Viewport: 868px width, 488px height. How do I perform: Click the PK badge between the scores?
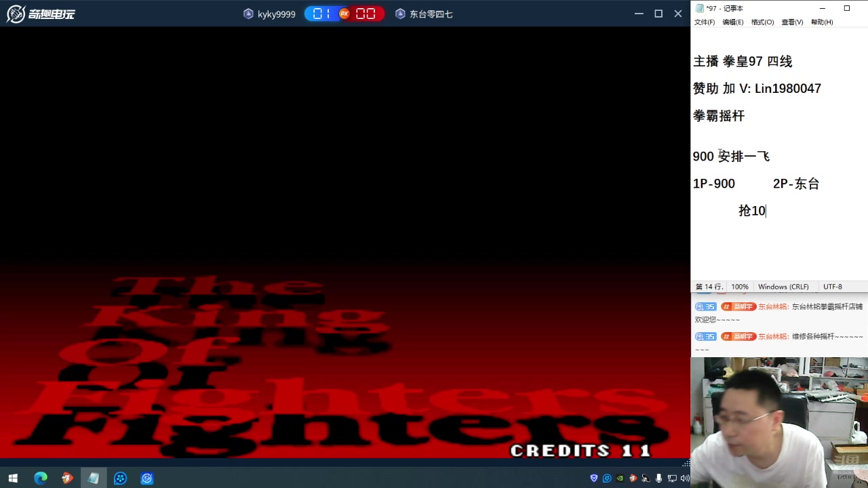344,14
